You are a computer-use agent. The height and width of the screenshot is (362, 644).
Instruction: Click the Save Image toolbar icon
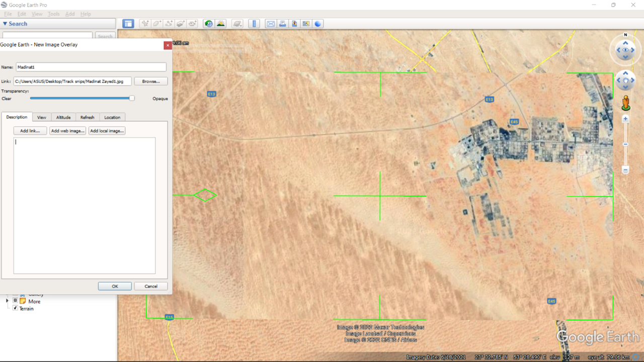pyautogui.click(x=294, y=24)
